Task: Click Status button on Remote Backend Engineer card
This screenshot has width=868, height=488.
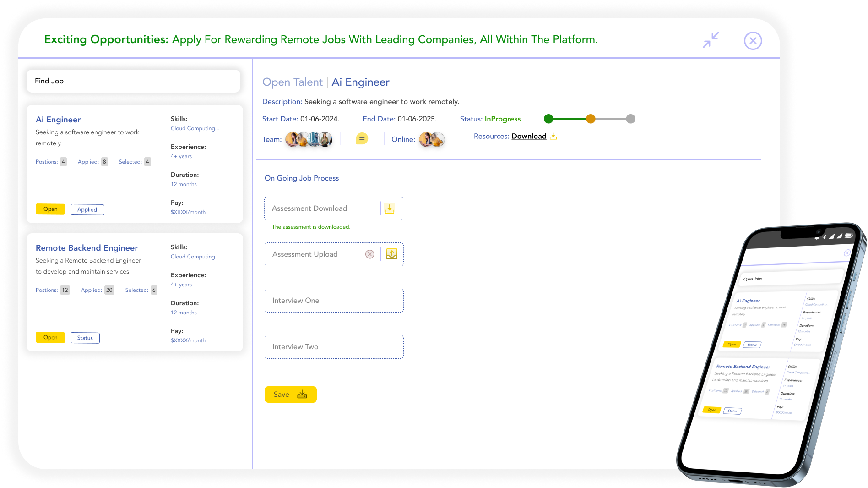Action: click(85, 338)
